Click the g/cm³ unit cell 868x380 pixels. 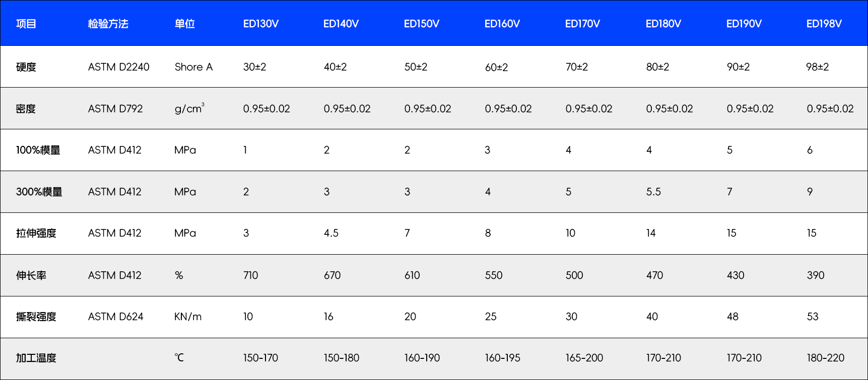(x=189, y=109)
